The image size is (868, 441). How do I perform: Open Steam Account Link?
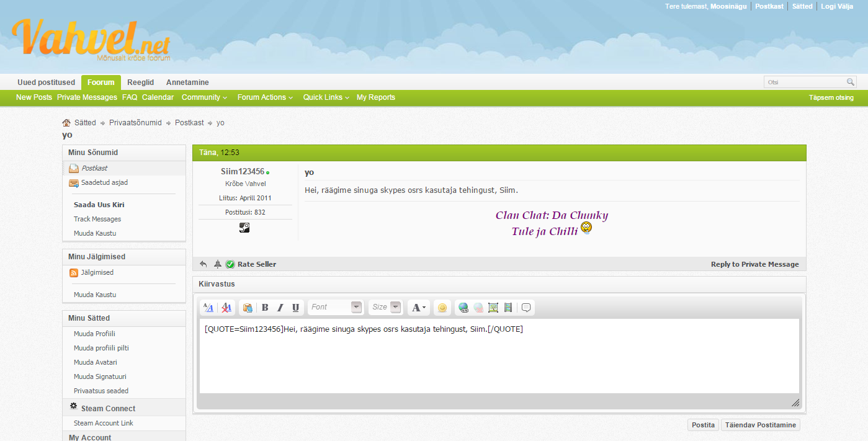tap(104, 423)
